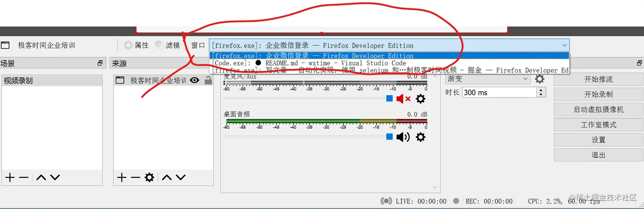Screen dimensions: 644x209
Task: Open source 属性 (properties) gear button
Action: pyautogui.click(x=136, y=45)
